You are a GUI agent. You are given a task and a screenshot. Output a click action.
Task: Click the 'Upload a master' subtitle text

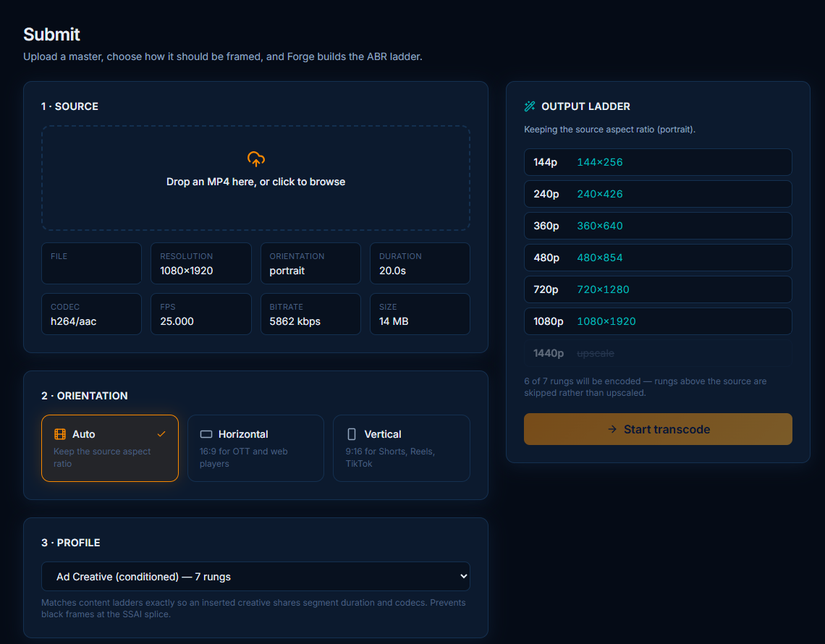coord(223,56)
